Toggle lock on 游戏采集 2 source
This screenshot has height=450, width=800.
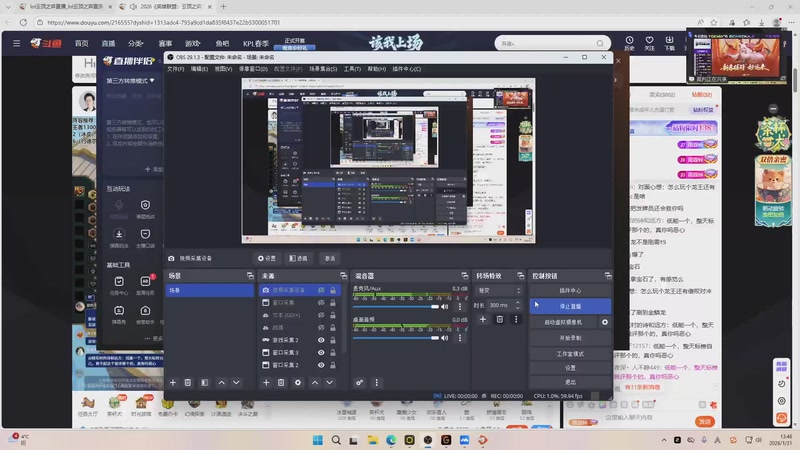(x=333, y=340)
